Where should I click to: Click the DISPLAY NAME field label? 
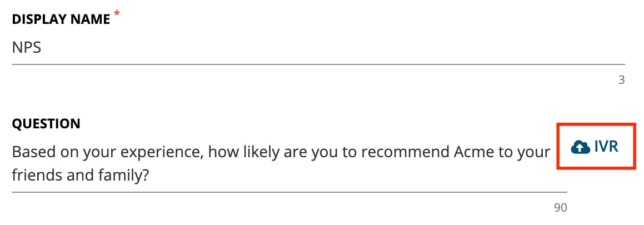pyautogui.click(x=61, y=19)
